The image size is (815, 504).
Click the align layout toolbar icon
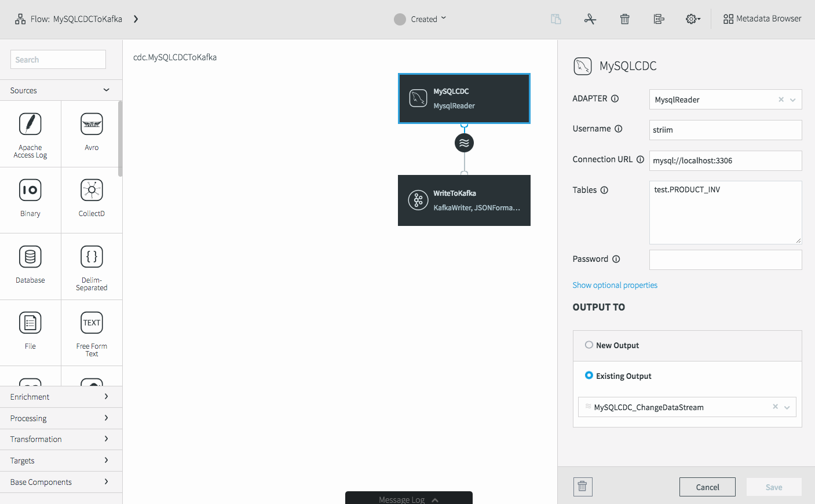[x=659, y=19]
